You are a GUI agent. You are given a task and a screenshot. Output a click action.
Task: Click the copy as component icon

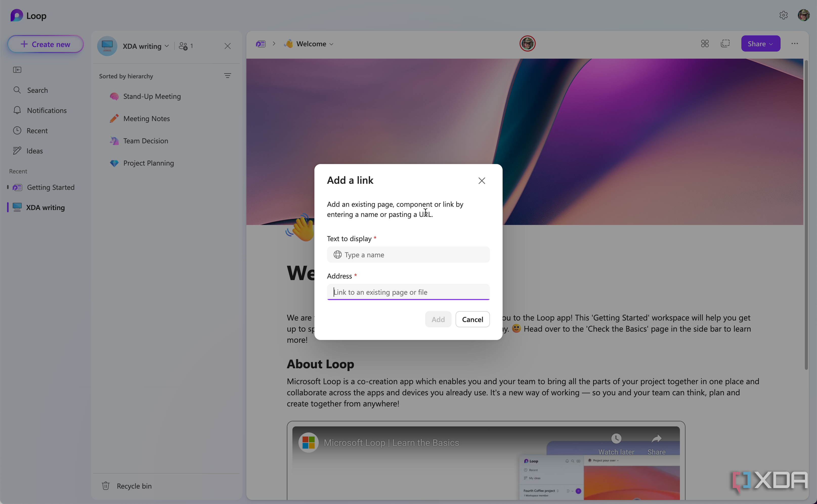[x=725, y=44]
